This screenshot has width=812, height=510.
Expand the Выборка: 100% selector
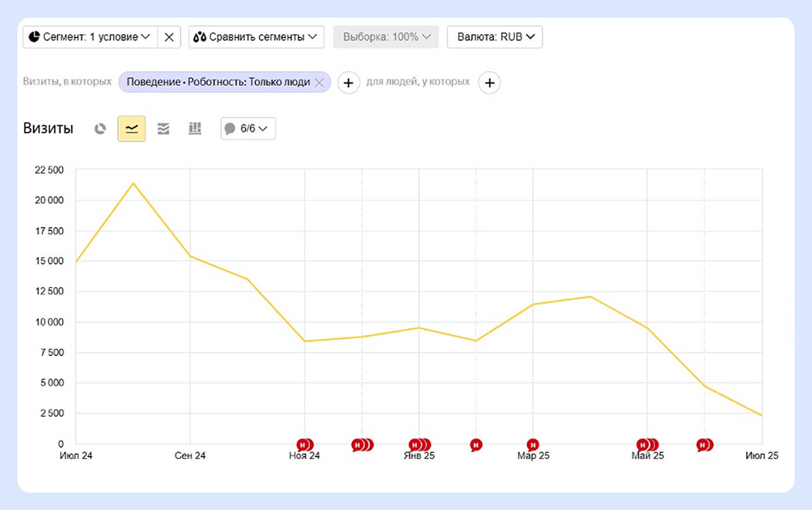coord(386,37)
